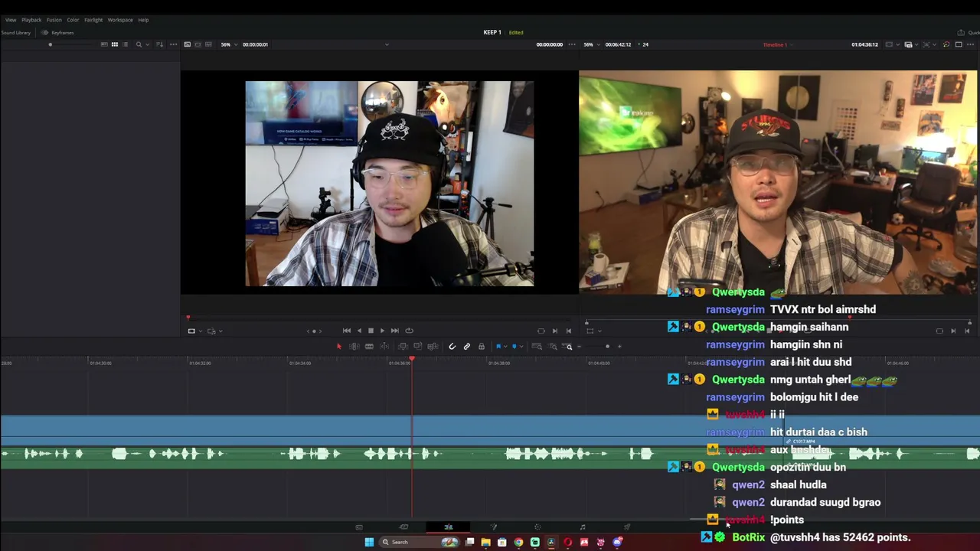Switch to the Color page

537,527
